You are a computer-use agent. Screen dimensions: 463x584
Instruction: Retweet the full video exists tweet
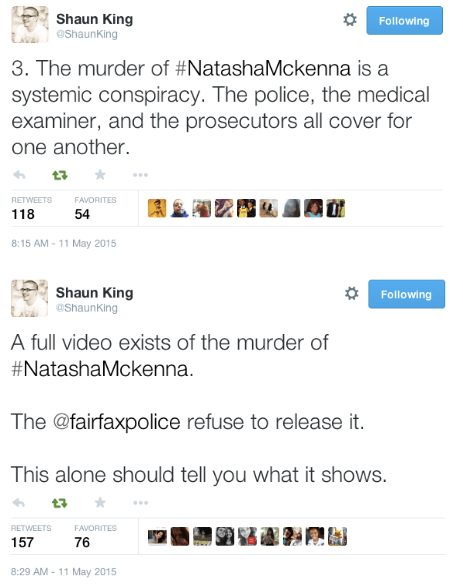60,504
